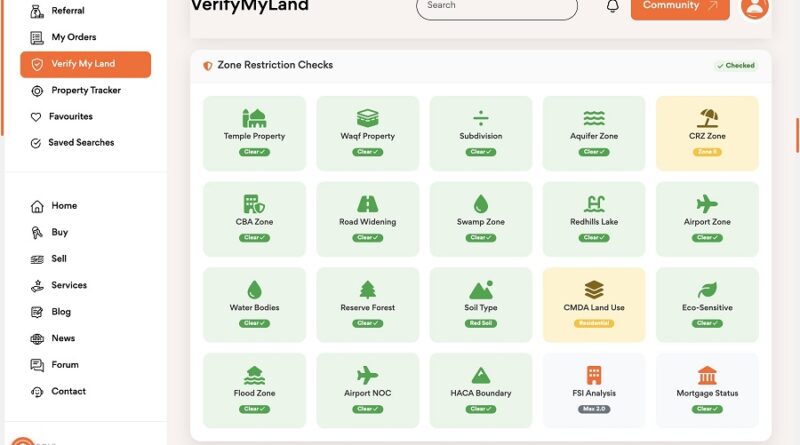The width and height of the screenshot is (800, 445).
Task: Open the user profile avatar
Action: 755,7
